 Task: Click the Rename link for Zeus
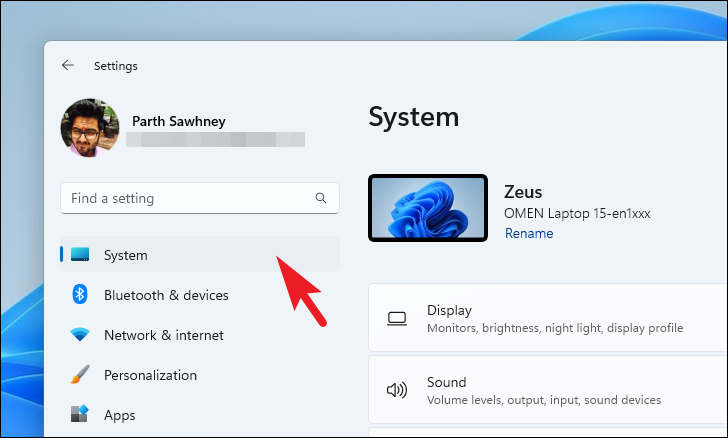[x=529, y=233]
